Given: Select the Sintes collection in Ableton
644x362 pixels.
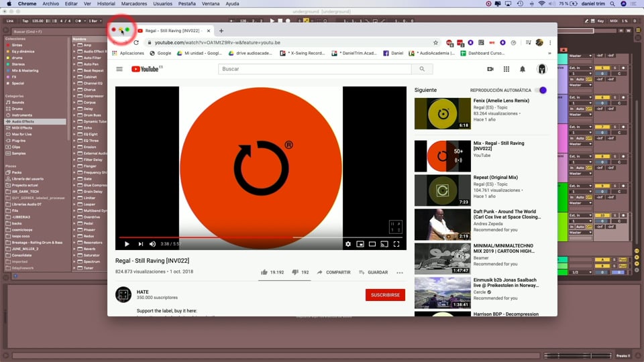Looking at the screenshot, I should 17,45.
